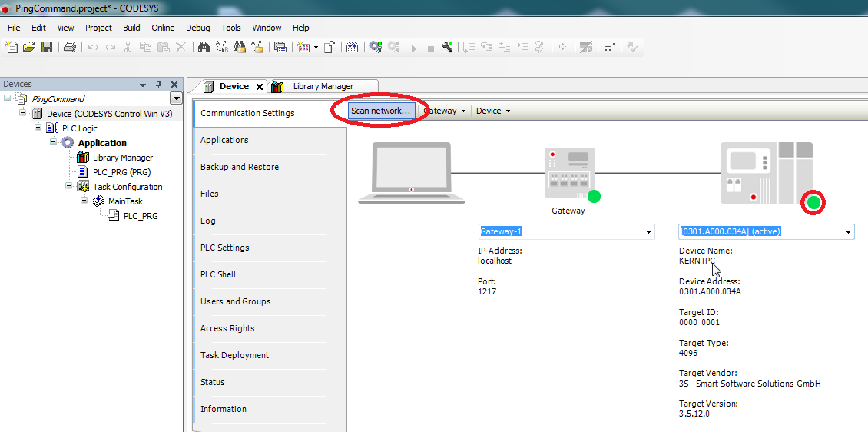Click the Login gear icon in toolbar

point(375,47)
